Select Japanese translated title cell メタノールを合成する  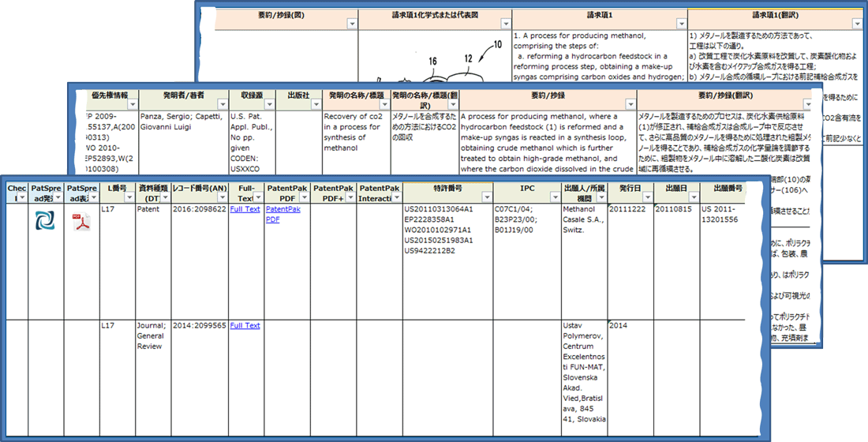pyautogui.click(x=425, y=142)
